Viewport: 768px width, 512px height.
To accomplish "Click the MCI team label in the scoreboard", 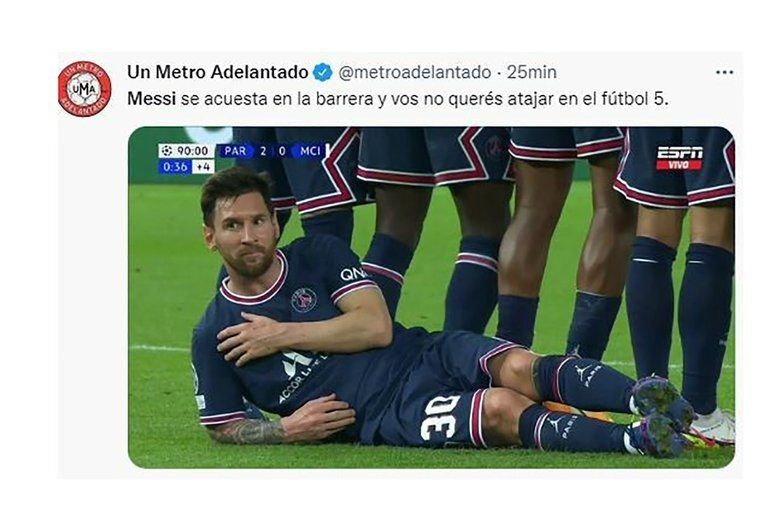I will point(310,150).
